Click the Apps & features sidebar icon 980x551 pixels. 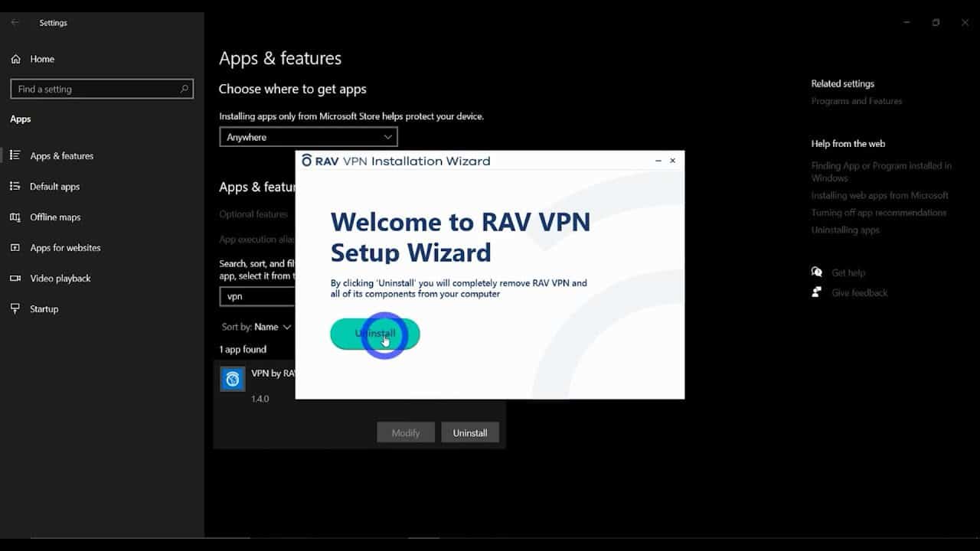[x=15, y=155]
